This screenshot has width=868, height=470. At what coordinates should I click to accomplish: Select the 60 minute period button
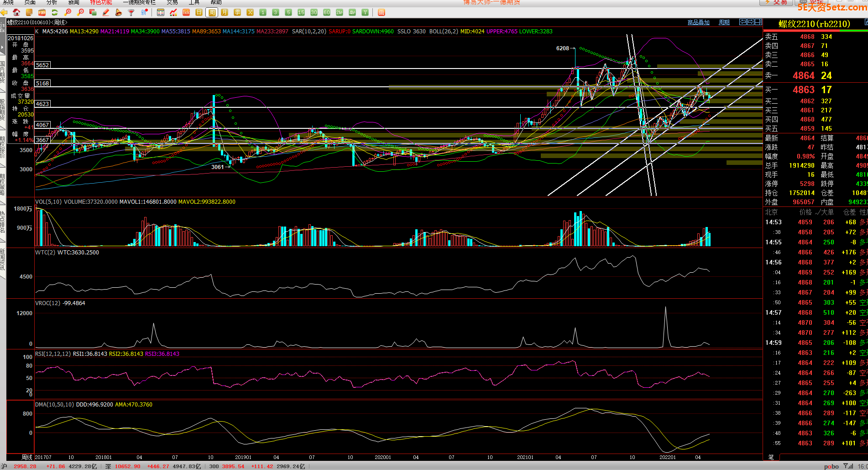click(327, 12)
